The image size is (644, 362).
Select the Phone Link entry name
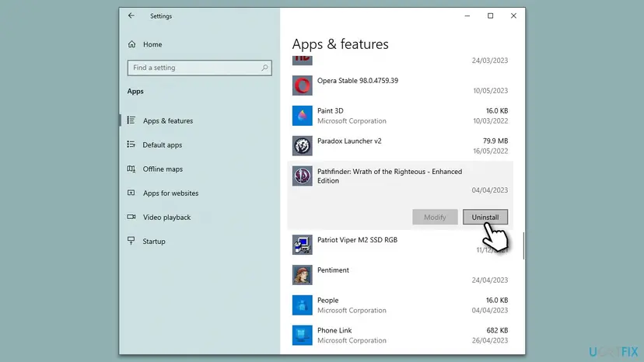pos(334,330)
